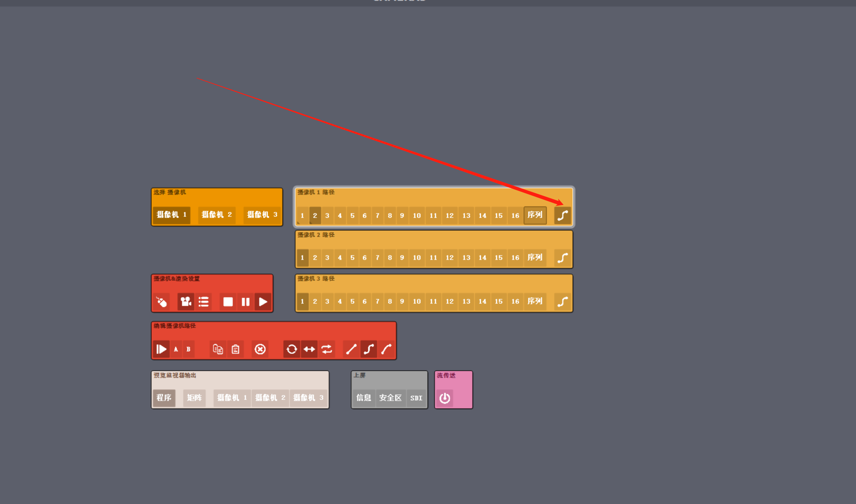Screen dimensions: 856x504
Task: Select path slot 10 in 摄像机 1 路径
Action: click(417, 215)
